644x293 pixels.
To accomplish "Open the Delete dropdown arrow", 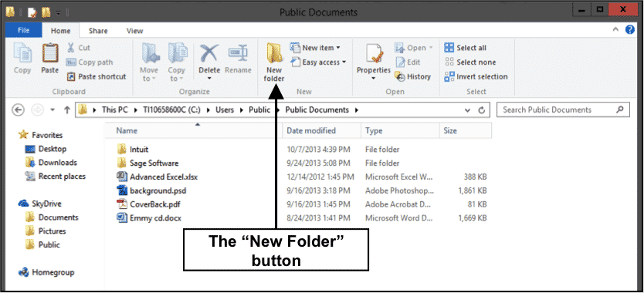I will (x=209, y=79).
